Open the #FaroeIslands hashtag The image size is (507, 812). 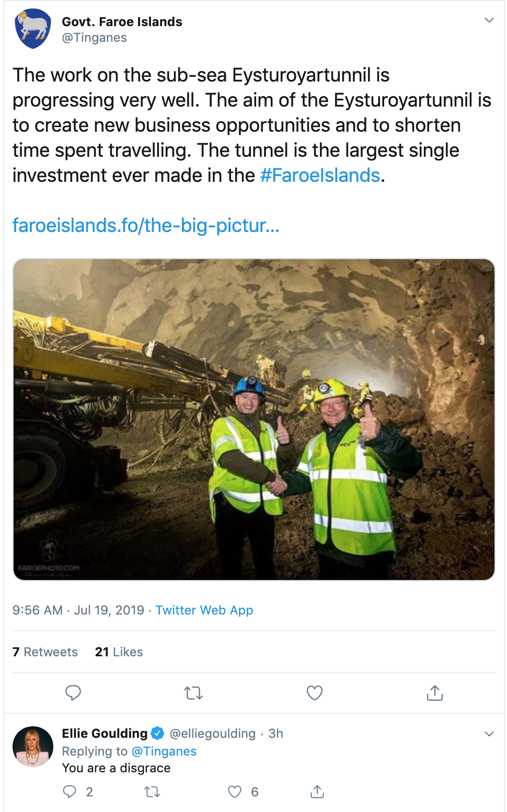pyautogui.click(x=320, y=176)
